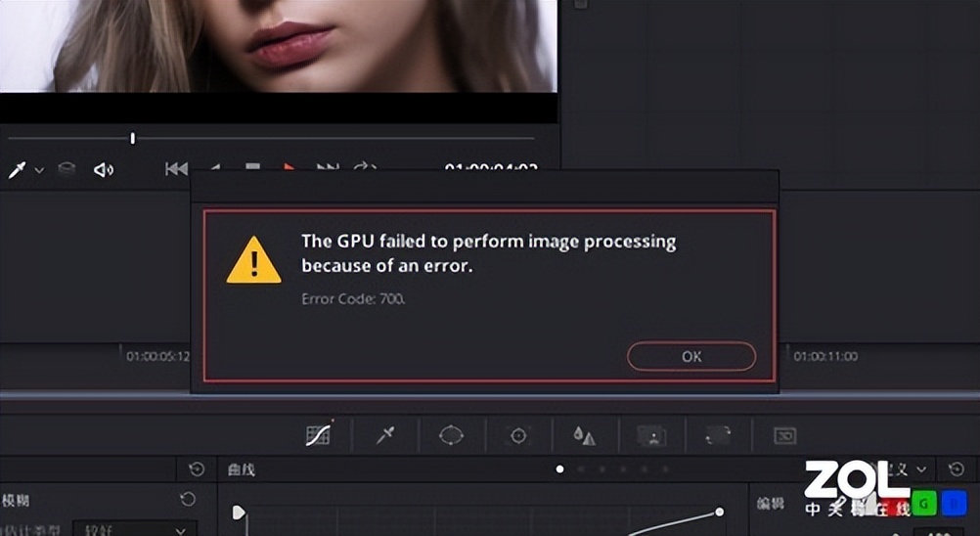Reset the 模糊 settings

188,499
